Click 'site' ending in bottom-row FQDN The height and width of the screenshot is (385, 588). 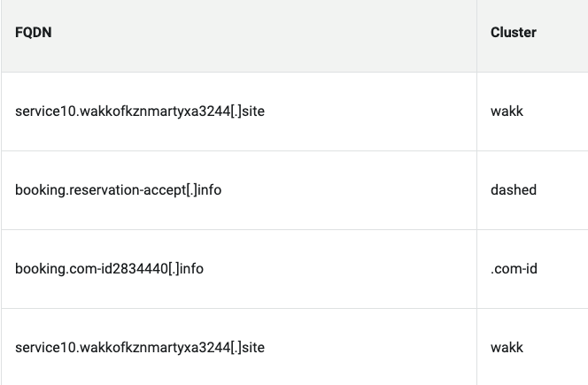pos(253,348)
